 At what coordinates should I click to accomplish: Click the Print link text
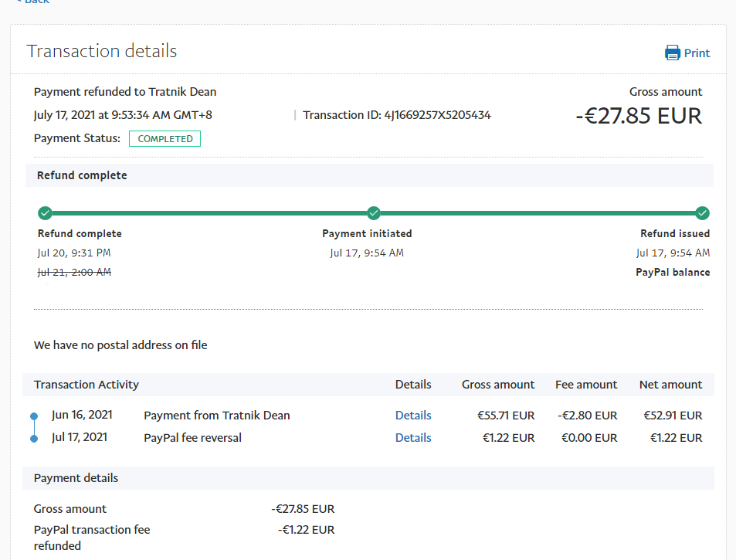pos(697,53)
